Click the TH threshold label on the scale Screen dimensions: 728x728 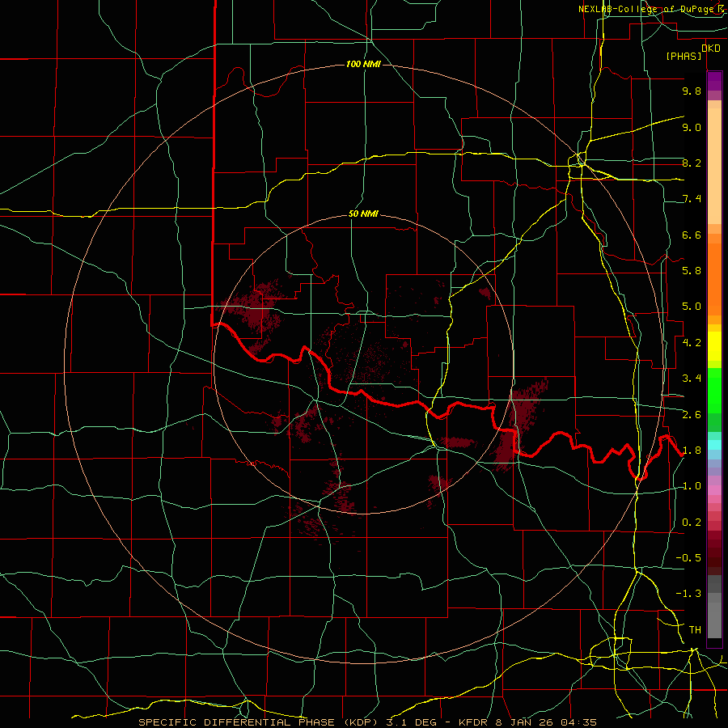(695, 630)
